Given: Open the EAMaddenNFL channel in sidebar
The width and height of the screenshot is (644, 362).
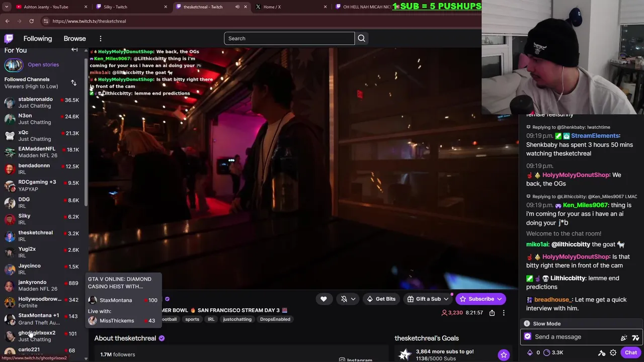Looking at the screenshot, I should coord(43,152).
